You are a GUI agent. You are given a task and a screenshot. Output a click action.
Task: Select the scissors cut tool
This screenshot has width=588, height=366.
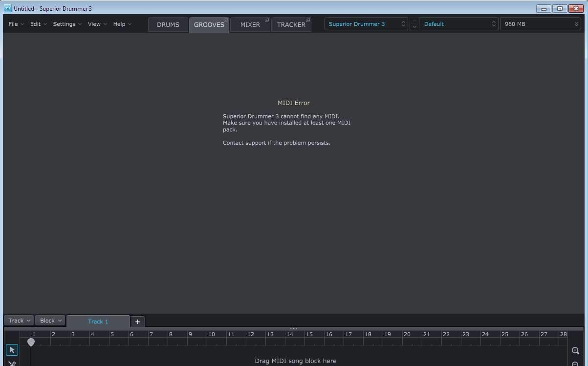click(12, 363)
